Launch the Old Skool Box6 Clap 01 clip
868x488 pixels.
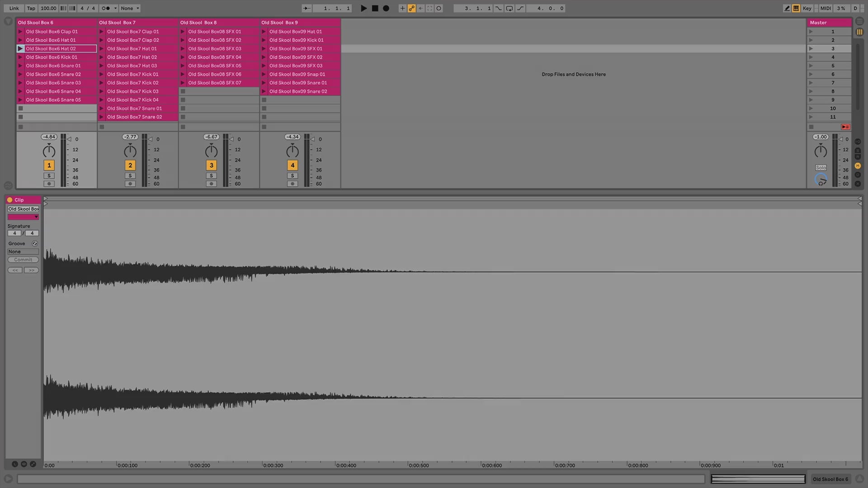20,32
